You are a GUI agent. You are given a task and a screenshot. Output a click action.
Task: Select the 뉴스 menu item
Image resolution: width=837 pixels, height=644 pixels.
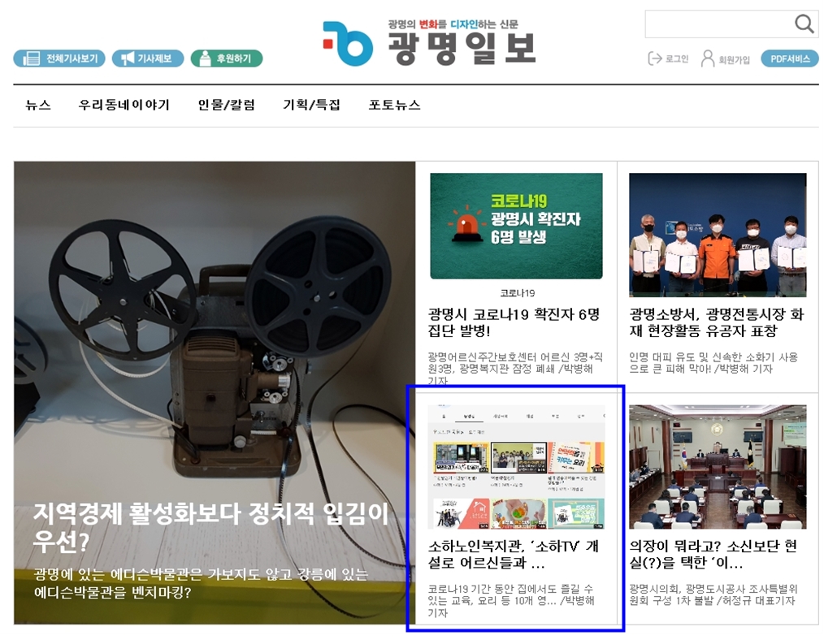(x=38, y=105)
